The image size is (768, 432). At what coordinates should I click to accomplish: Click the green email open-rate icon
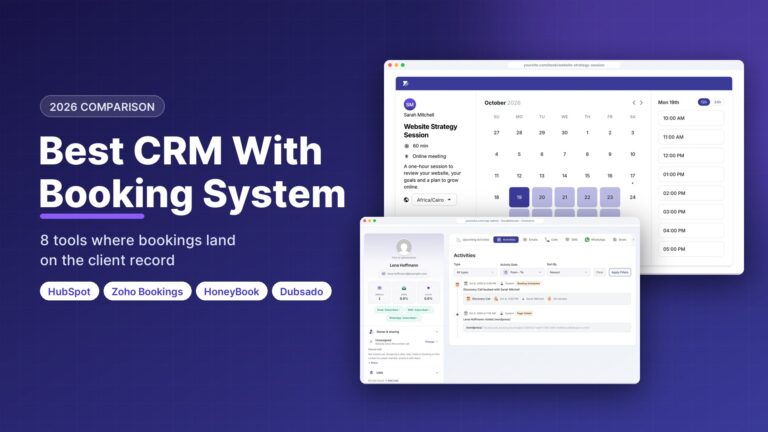[x=404, y=288]
